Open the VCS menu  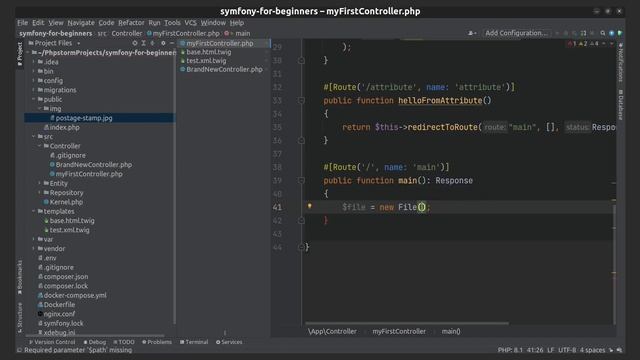click(x=190, y=23)
